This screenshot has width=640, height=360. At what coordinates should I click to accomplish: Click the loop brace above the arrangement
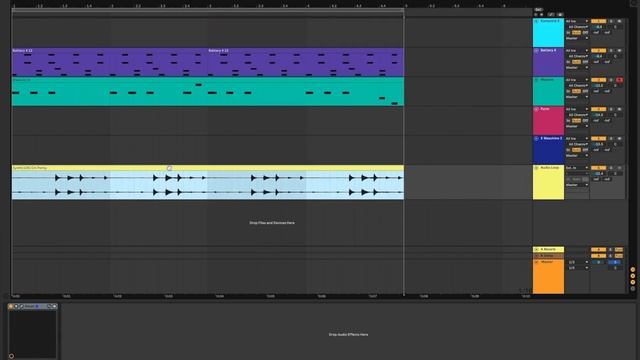(208, 11)
